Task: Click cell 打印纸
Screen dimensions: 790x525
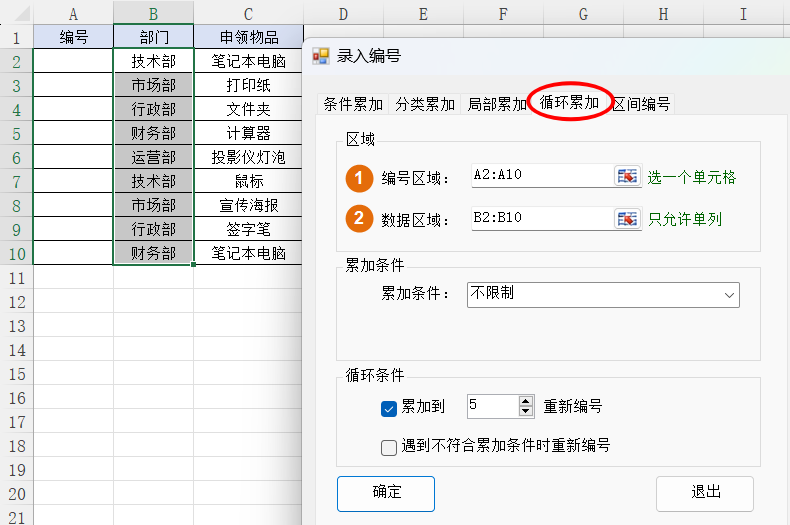Action: (248, 85)
